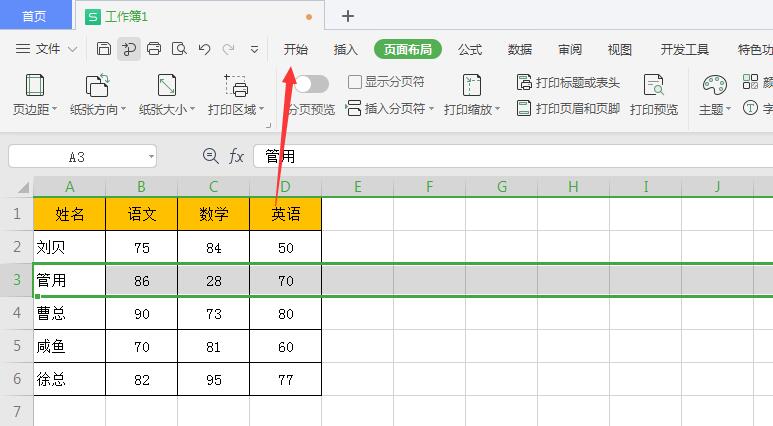Viewport: 773px width, 426px height.
Task: Click 打印标题或表头 button
Action: point(568,82)
